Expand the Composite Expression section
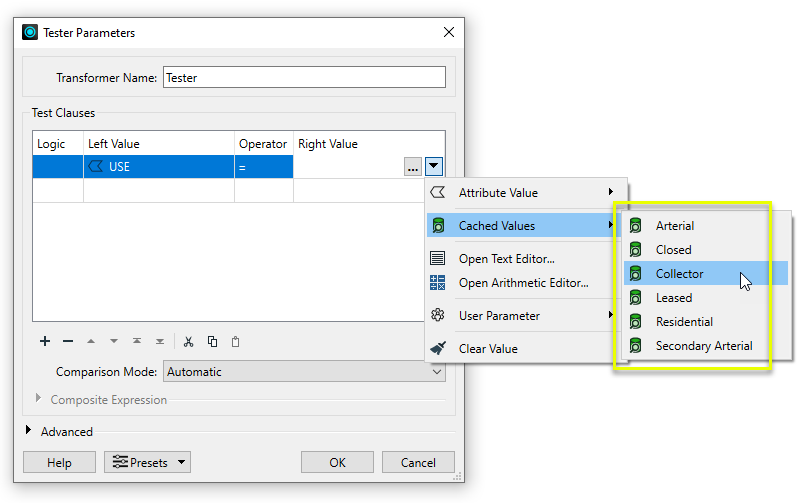This screenshot has width=804, height=503. click(40, 400)
